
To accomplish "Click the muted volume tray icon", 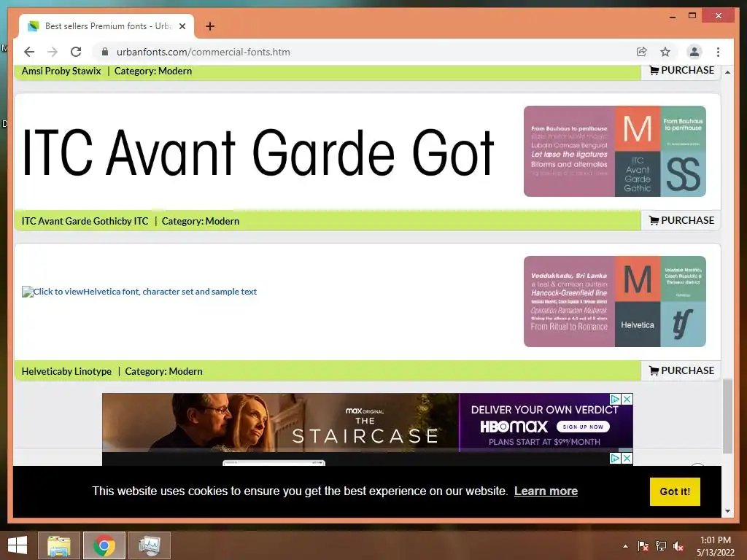I will (678, 546).
